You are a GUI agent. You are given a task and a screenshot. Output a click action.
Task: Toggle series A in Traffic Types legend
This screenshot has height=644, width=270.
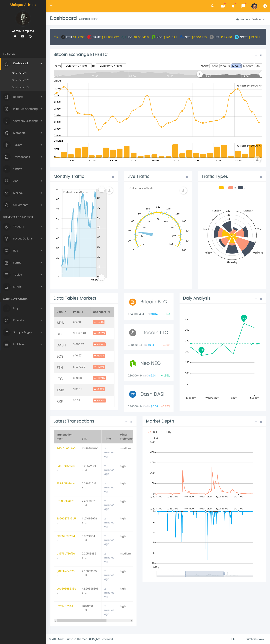(222, 188)
